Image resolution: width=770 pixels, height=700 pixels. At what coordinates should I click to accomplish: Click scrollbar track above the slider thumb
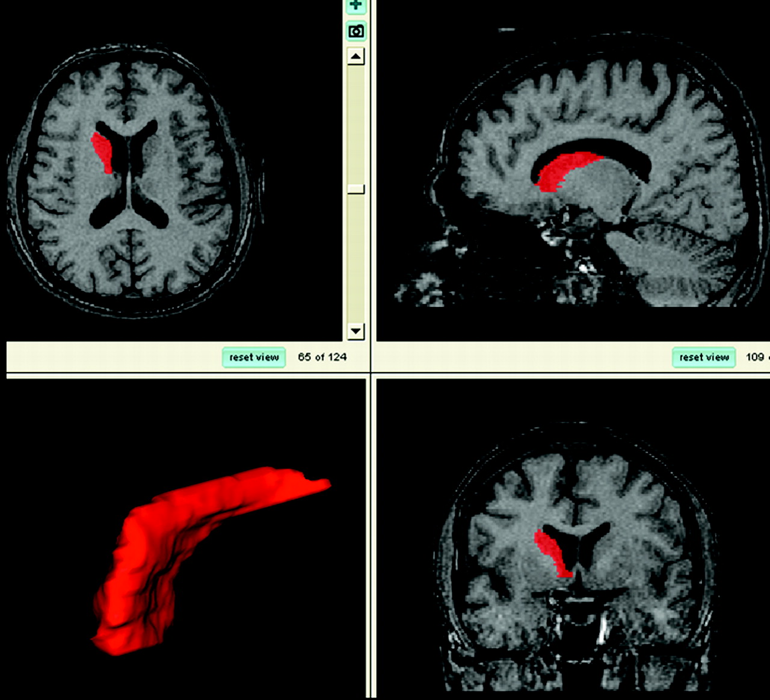coord(356,123)
